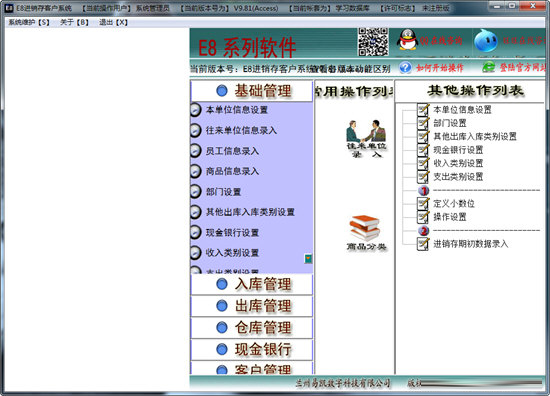Click the round icon beside 员工信息录入

tap(195, 151)
